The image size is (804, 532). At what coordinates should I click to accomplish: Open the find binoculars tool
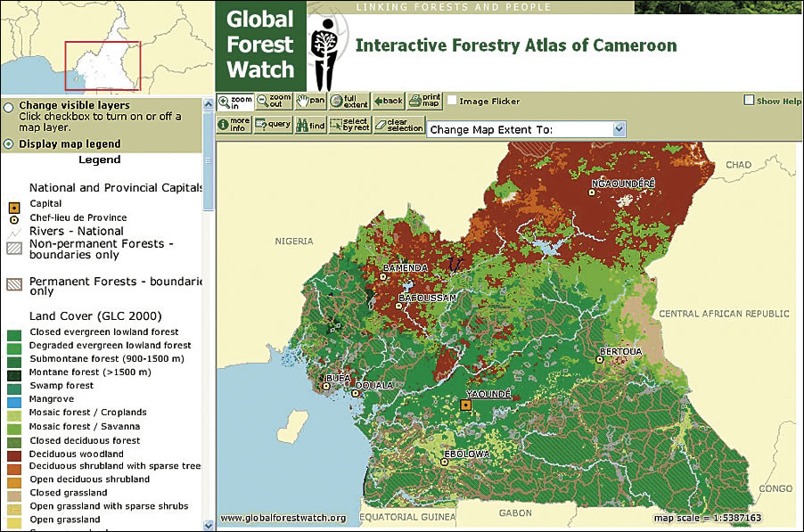(x=311, y=125)
